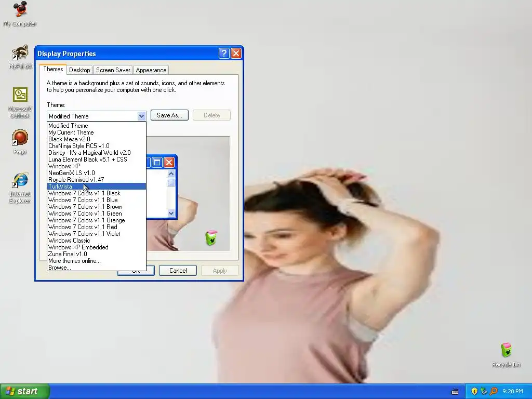Image resolution: width=532 pixels, height=399 pixels.
Task: Click the Save As... button
Action: click(169, 115)
